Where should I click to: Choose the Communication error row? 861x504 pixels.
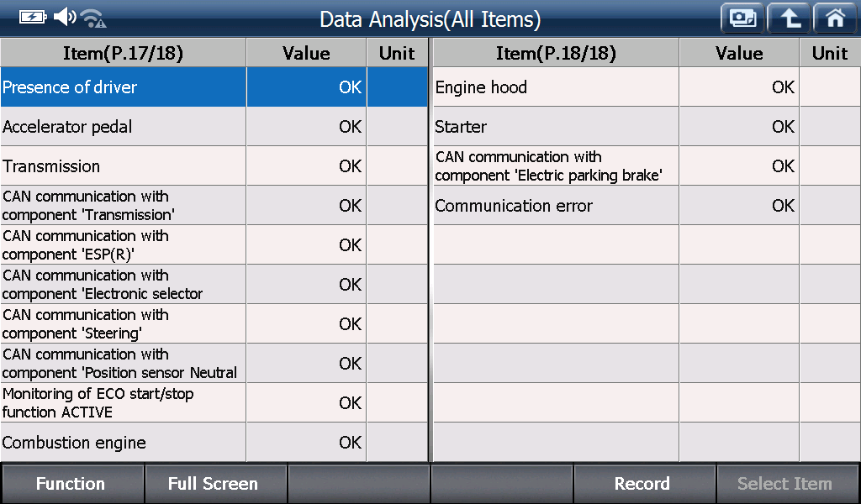(x=647, y=205)
